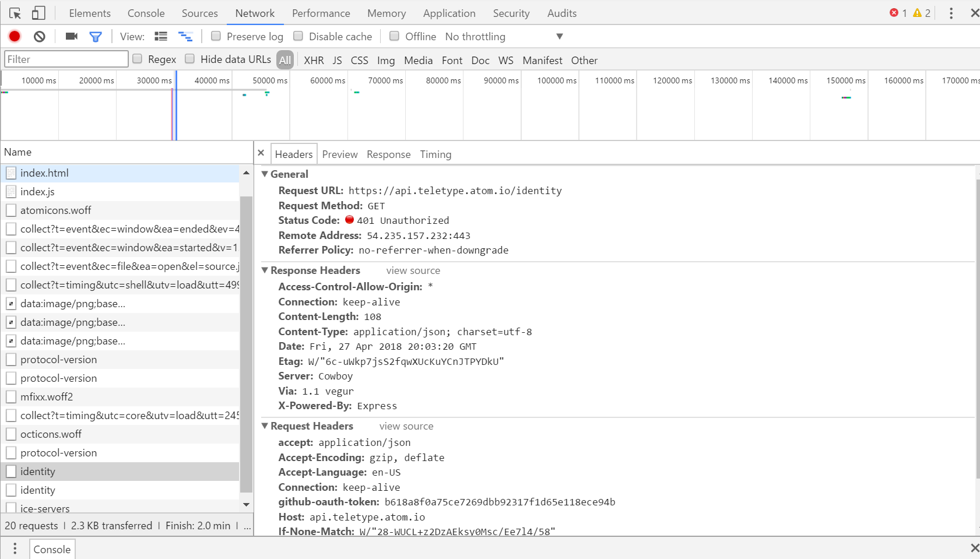Collapse the Request Headers section

pos(265,426)
